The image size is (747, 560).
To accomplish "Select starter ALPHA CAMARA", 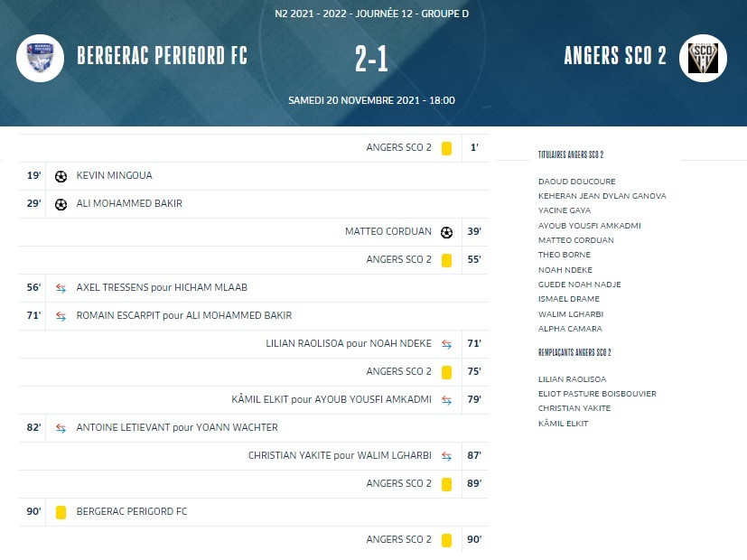I will pos(570,329).
